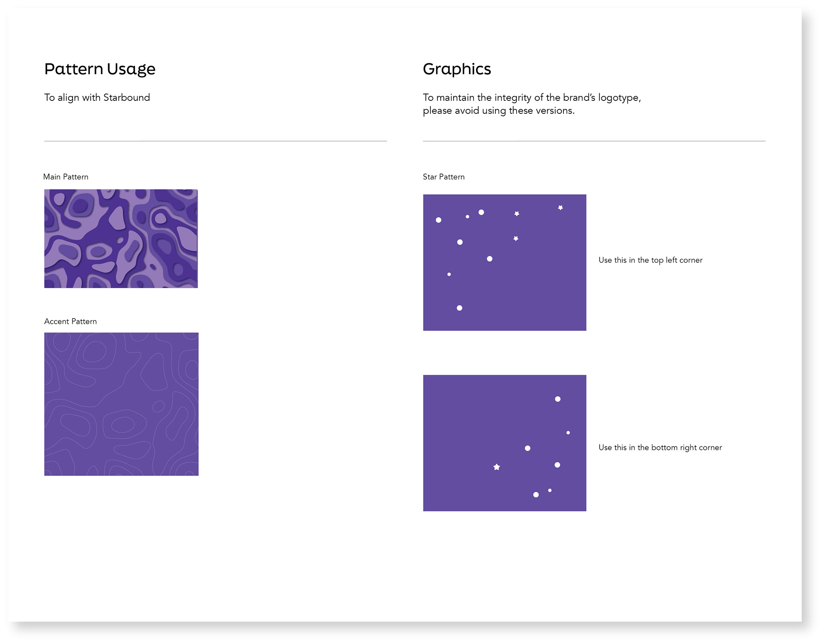Click the lowest white dot in the top star pattern
The image size is (824, 644).
(x=460, y=308)
